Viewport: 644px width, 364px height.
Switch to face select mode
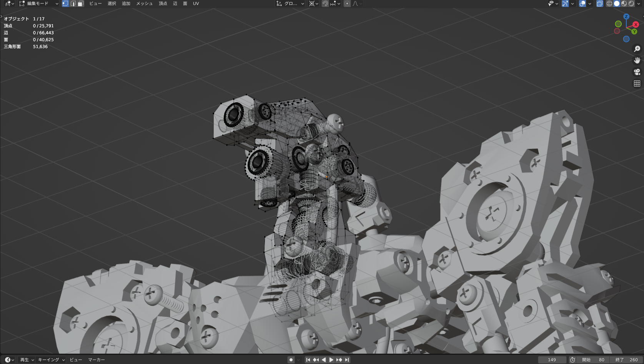click(80, 3)
